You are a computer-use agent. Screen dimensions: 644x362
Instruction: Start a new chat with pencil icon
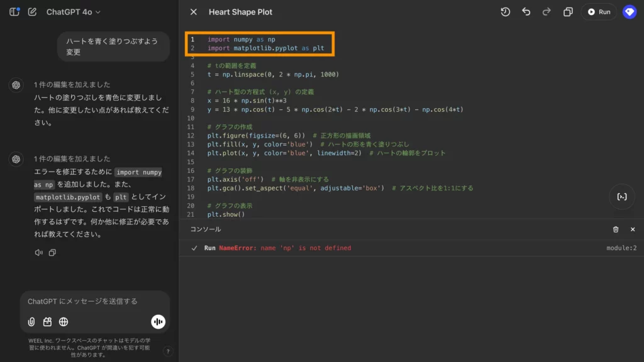pos(33,12)
